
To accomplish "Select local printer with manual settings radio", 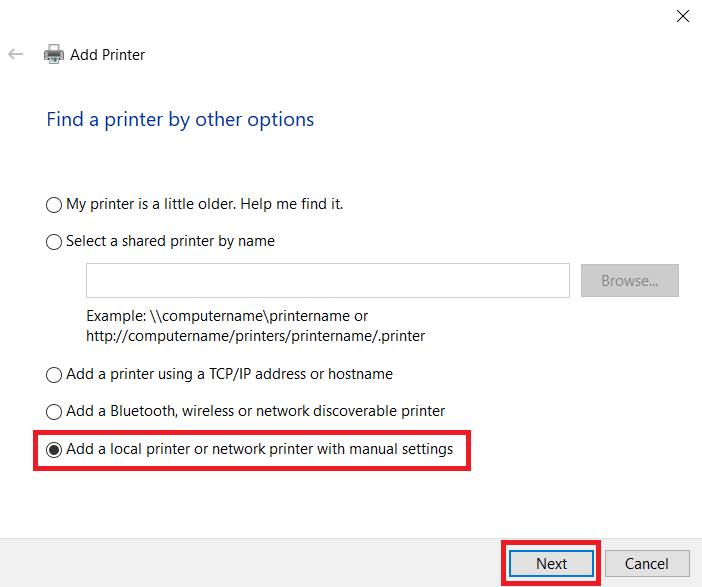I will [54, 450].
